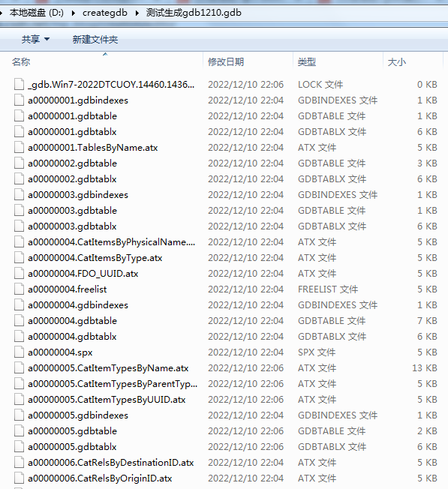Select file name a00000004.spx
The height and width of the screenshot is (489, 448).
pos(60,352)
